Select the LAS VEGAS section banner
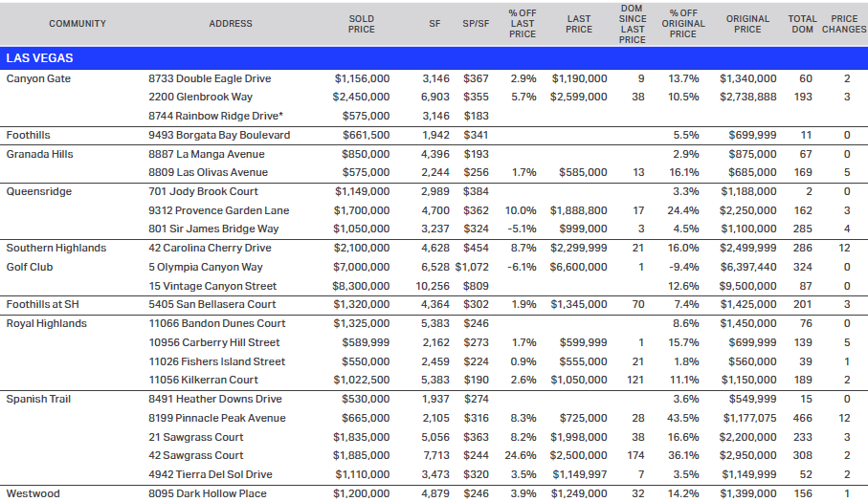Image resolution: width=868 pixels, height=502 pixels. [40, 58]
